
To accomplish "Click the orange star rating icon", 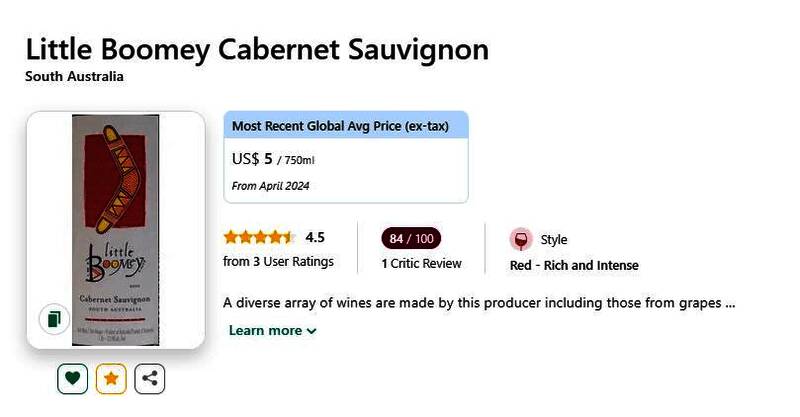I will [x=111, y=379].
